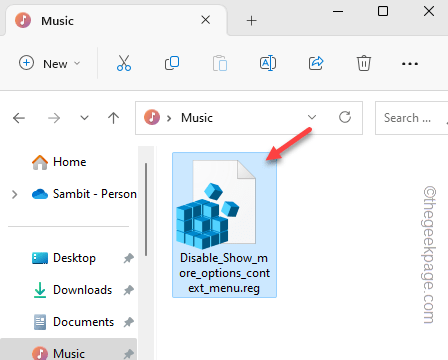This screenshot has width=448, height=360.
Task: Click the file name Disable_Show_more_options_context_menu.reg
Action: pos(224,273)
